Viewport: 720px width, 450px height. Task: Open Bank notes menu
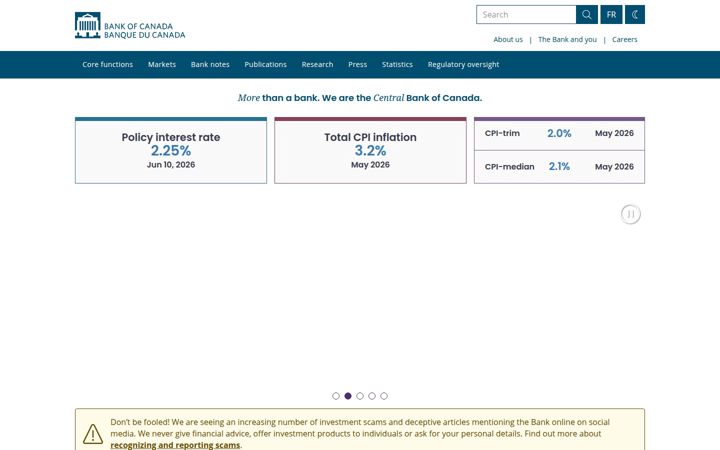tap(210, 64)
